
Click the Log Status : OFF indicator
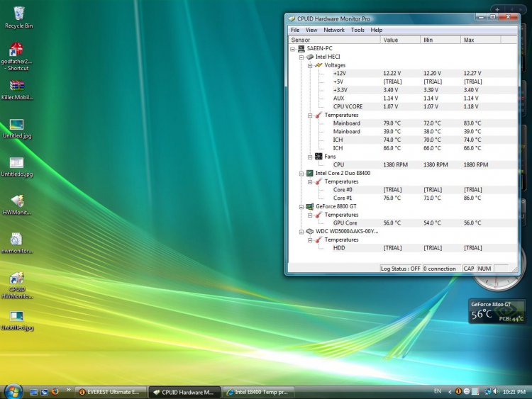pyautogui.click(x=400, y=269)
